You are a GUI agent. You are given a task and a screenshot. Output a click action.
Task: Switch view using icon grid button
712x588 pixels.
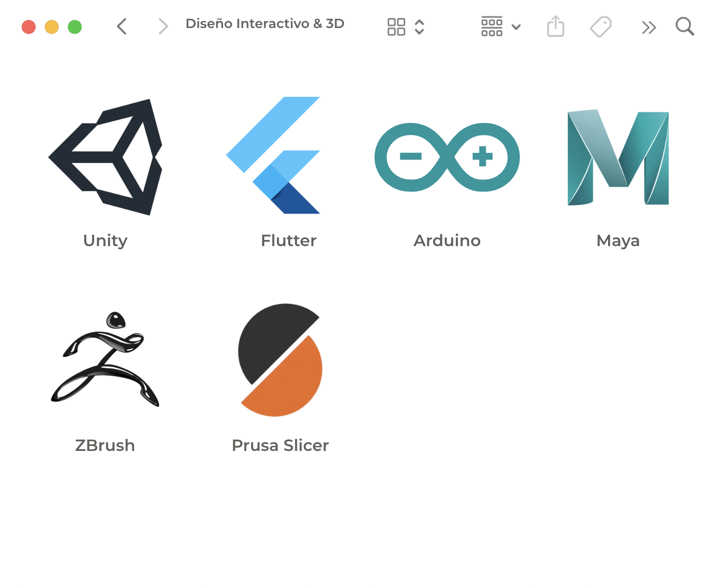tap(396, 27)
